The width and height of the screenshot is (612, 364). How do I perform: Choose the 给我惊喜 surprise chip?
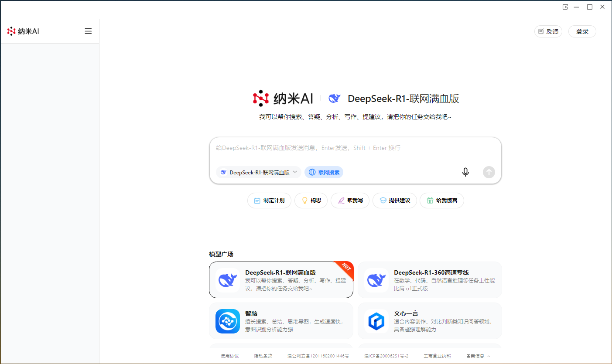coord(442,201)
